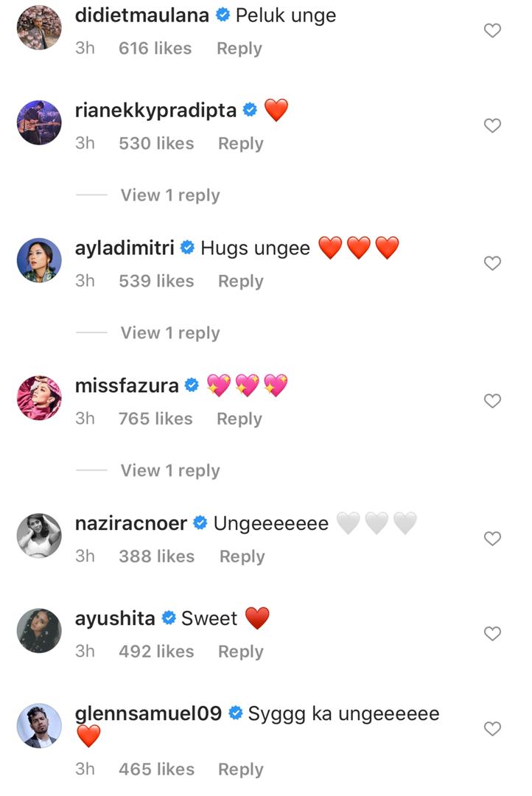Reply to ayushita's Sweet comment
Viewport: 532px width, 796px height.
(x=241, y=652)
